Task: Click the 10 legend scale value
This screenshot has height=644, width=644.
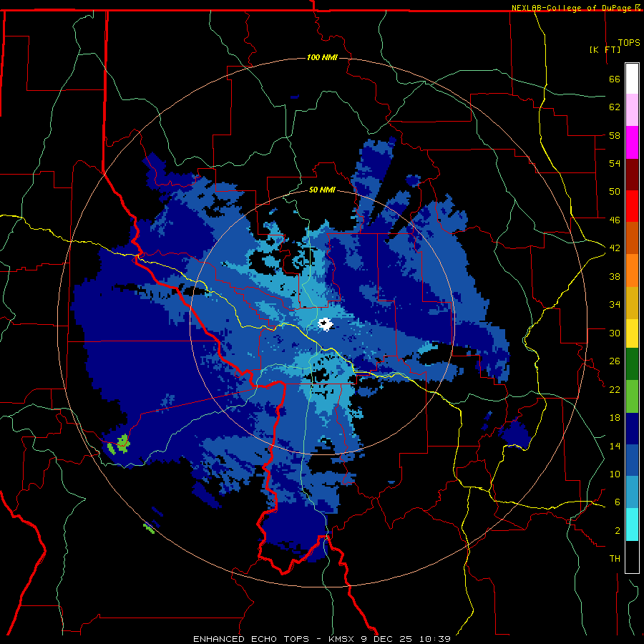Action: (x=615, y=474)
